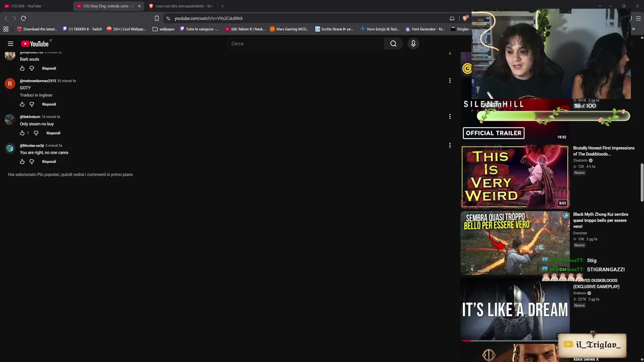644x362 pixels.
Task: Start voice search with the microphone icon
Action: pos(413,44)
